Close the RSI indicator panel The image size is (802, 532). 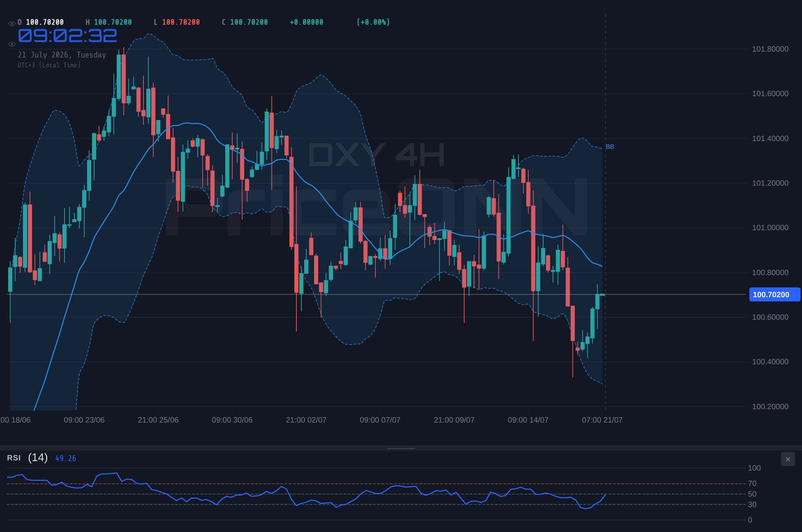tap(788, 459)
